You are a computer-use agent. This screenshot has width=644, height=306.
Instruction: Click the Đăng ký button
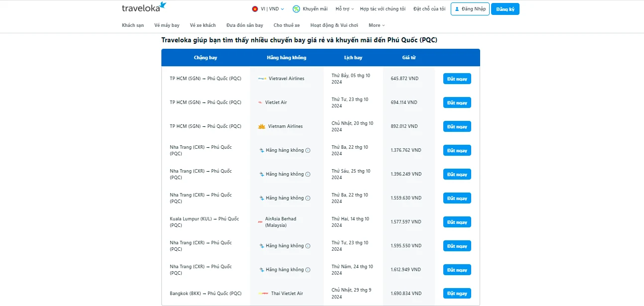coord(505,9)
